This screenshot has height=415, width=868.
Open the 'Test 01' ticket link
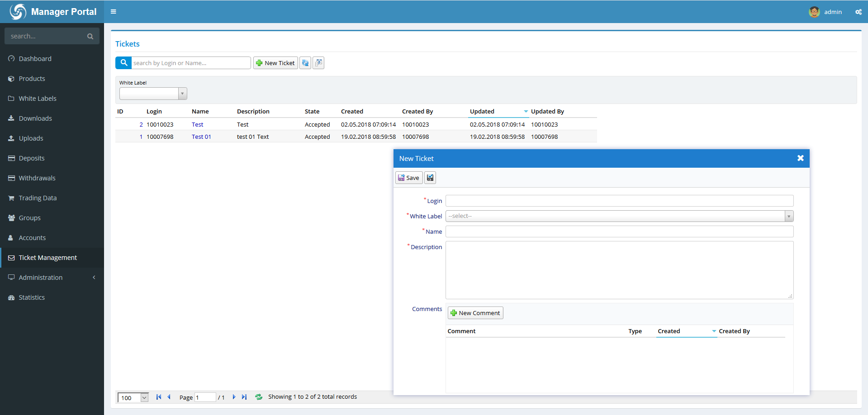tap(201, 137)
